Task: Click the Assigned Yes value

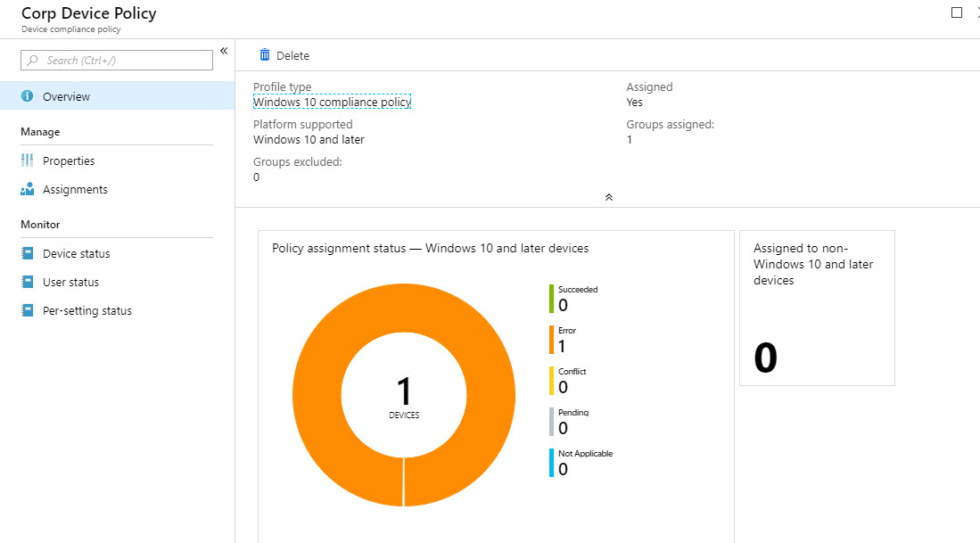Action: point(634,102)
